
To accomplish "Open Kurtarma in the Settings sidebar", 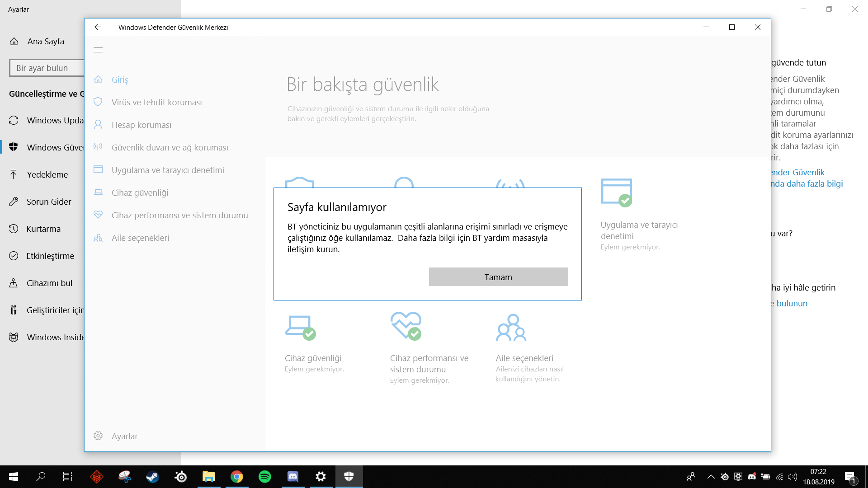I will (x=43, y=229).
